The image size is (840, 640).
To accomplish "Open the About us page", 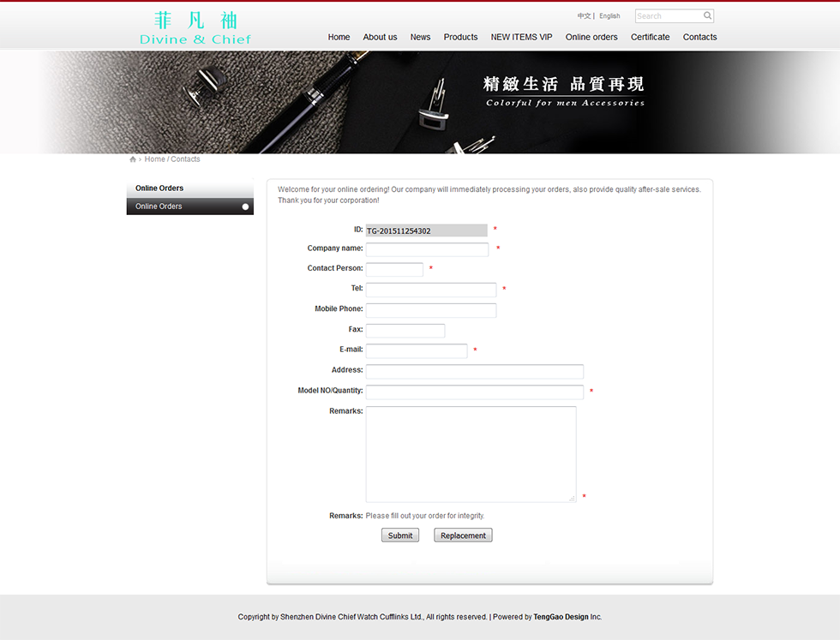I will click(x=380, y=37).
